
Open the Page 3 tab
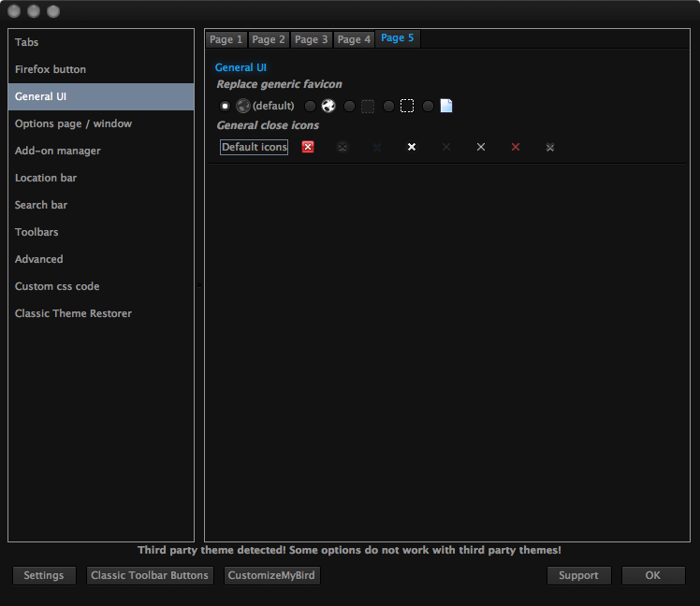tap(311, 39)
